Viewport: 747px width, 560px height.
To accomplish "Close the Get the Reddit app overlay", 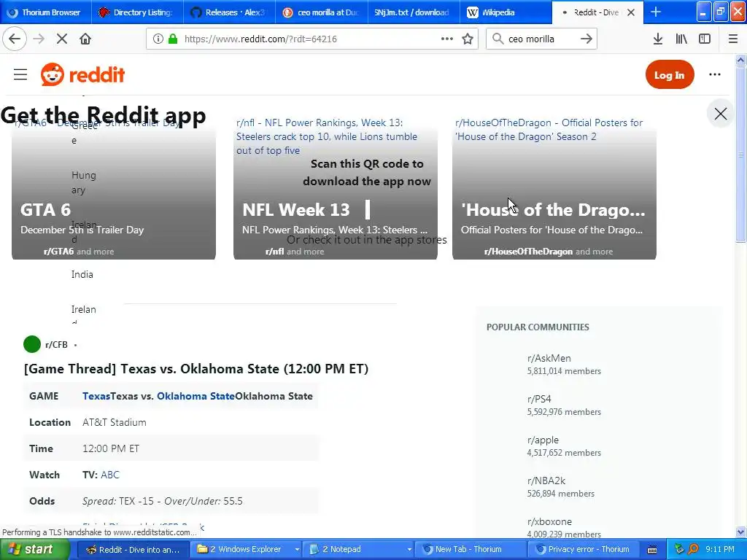I will (720, 114).
